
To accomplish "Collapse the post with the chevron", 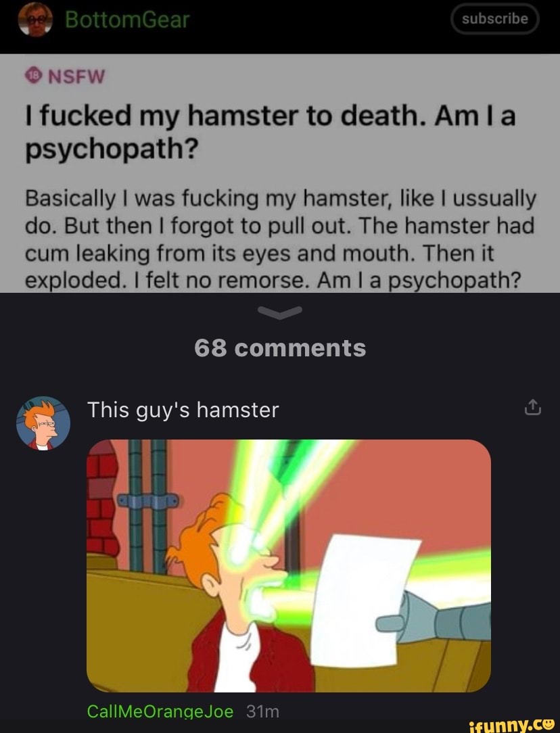I will (x=280, y=312).
